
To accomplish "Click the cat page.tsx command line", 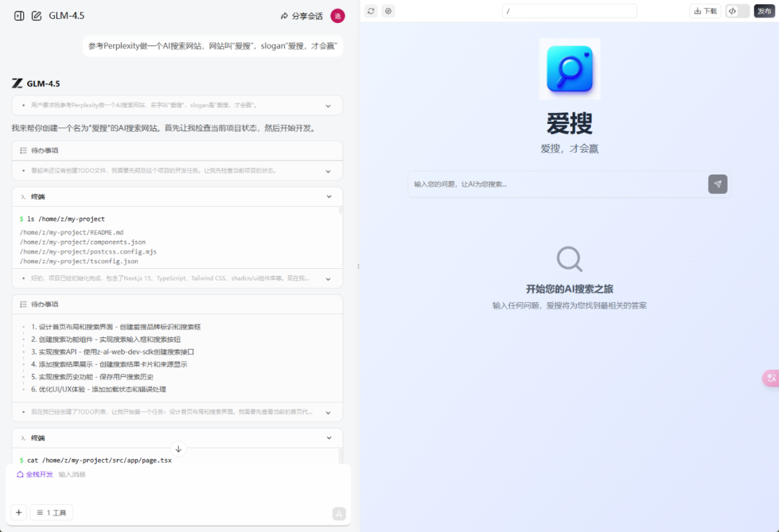I will tap(96, 461).
